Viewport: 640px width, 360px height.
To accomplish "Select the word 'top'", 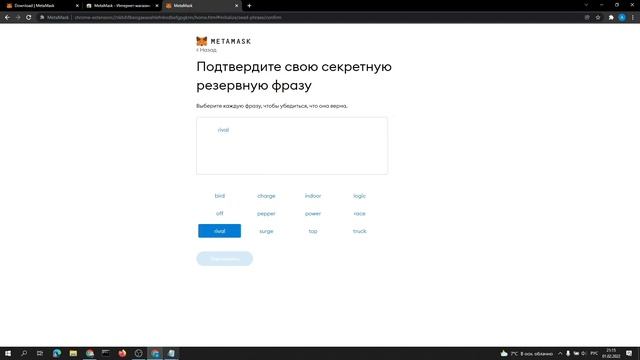I will point(313,231).
